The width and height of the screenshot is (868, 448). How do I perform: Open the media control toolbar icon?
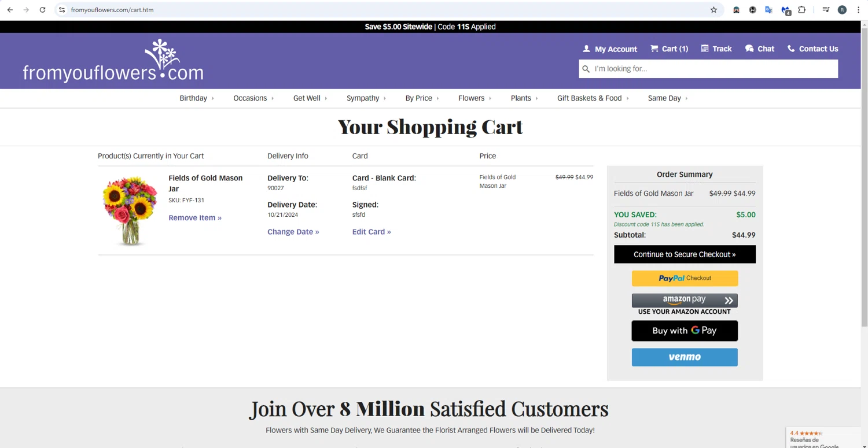pos(826,10)
